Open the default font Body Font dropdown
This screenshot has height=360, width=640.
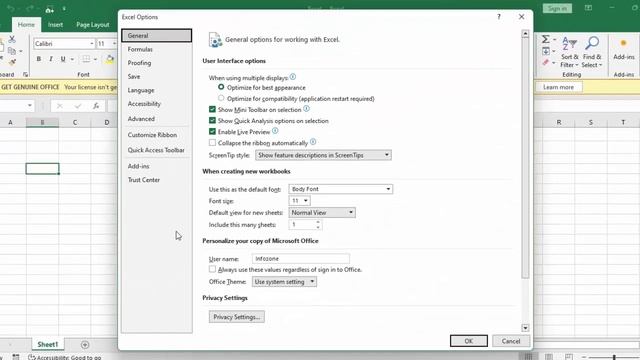coord(341,189)
